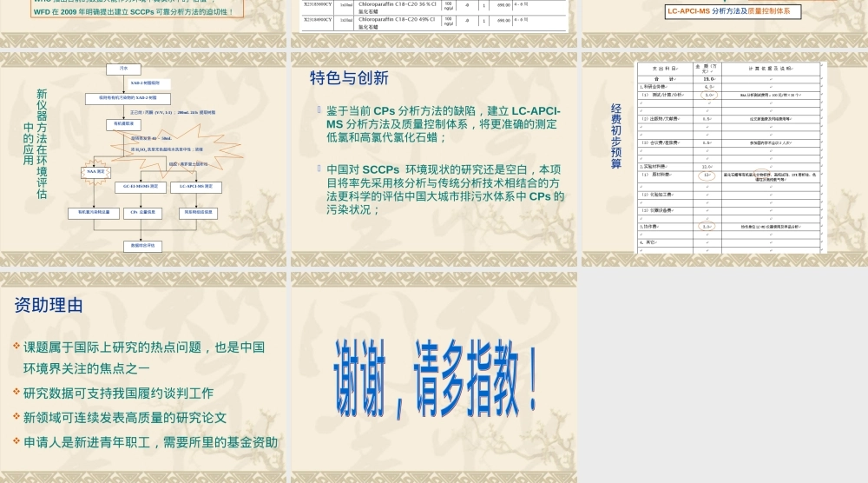Click the Chloroparaffin C18-C20 36% Cl table row
Viewport: 868px width, 483px height.
tap(434, 7)
